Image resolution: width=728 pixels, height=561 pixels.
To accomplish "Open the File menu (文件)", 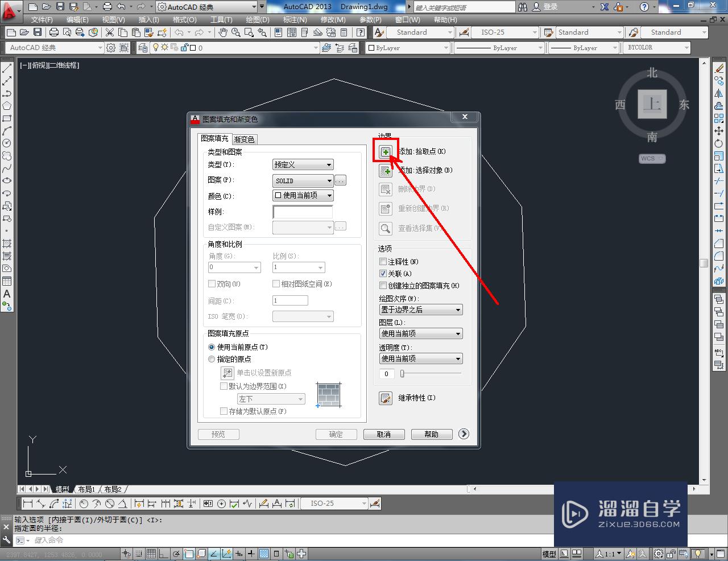I will [42, 19].
